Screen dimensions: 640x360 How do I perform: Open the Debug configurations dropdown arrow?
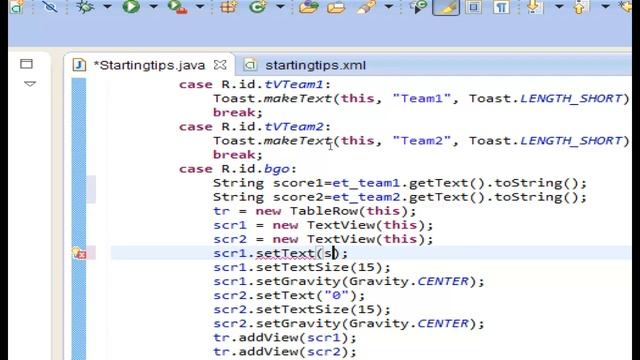pos(107,7)
